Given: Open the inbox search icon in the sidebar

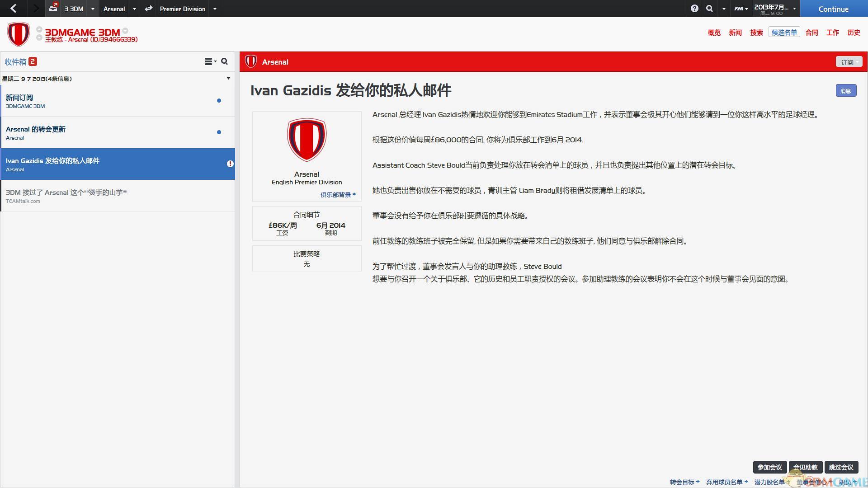Looking at the screenshot, I should 224,61.
